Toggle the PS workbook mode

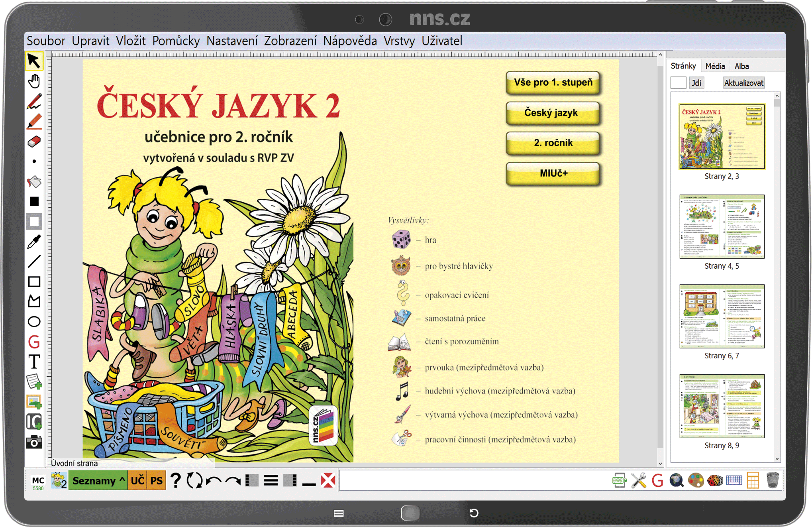[x=157, y=481]
